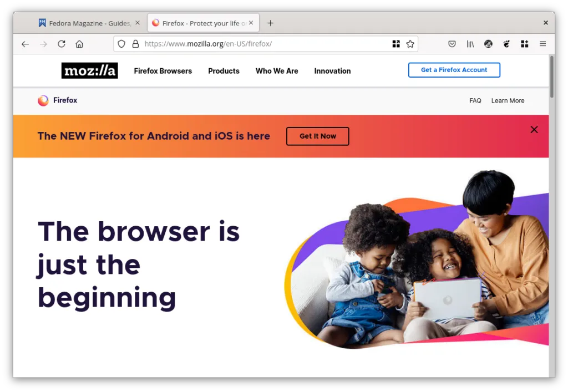
Task: Open the Firefox hamburger menu
Action: coord(542,44)
